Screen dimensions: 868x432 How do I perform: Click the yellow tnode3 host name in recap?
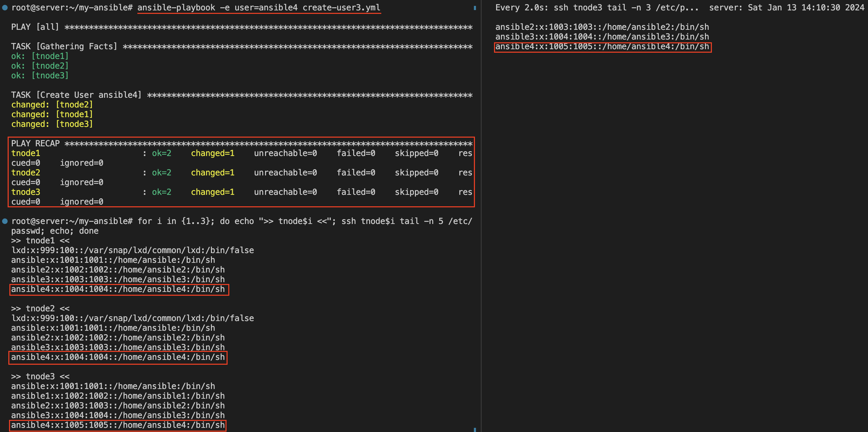26,192
